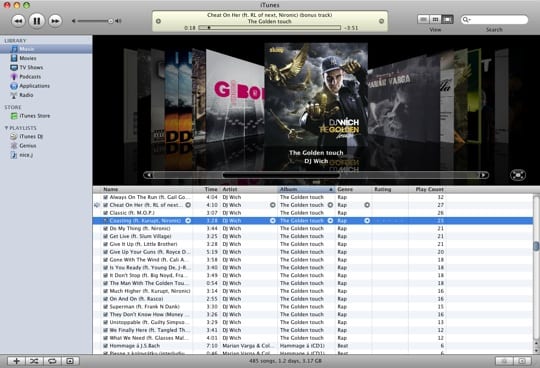Sort by Rating column header
Image resolution: width=540 pixels, height=368 pixels.
pyautogui.click(x=390, y=189)
